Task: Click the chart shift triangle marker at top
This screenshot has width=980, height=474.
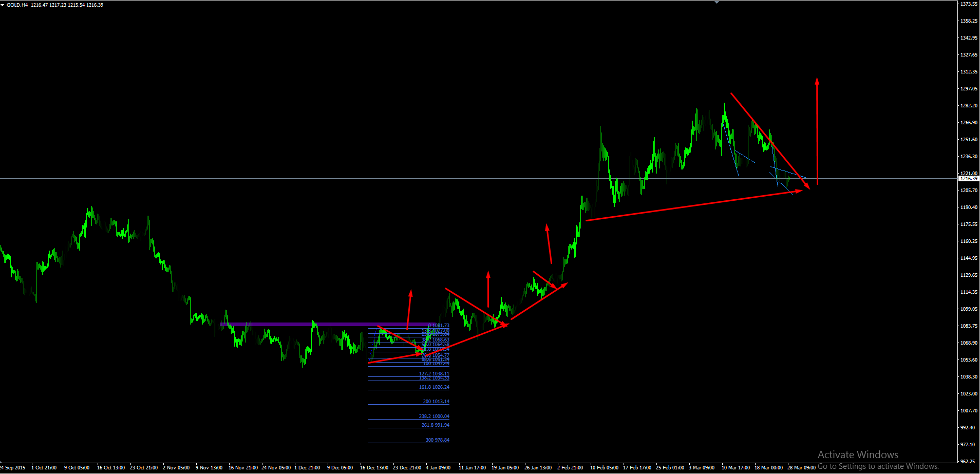Action: click(717, 2)
